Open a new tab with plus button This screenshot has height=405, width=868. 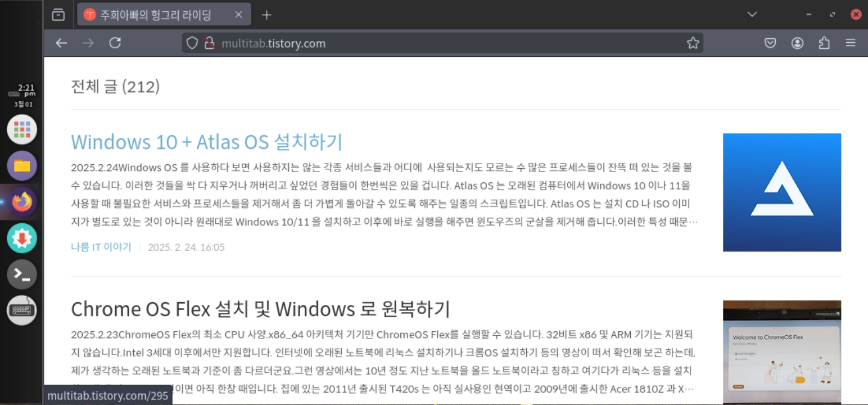tap(266, 15)
